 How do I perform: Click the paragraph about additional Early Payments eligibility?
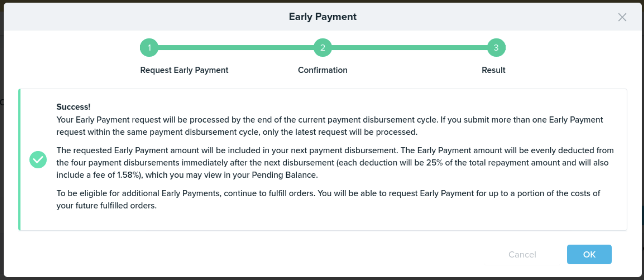328,199
